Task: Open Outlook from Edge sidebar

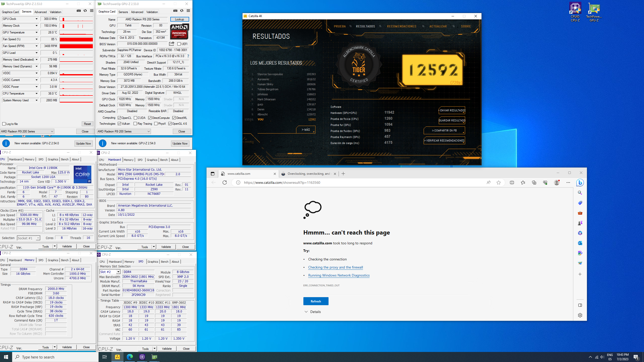Action: coord(580,243)
